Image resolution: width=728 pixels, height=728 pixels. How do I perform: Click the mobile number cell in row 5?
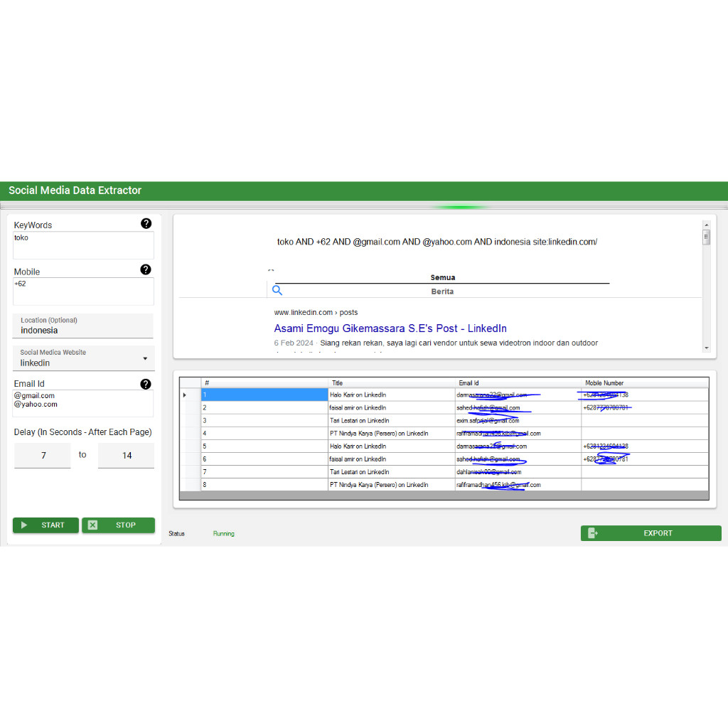pos(645,446)
